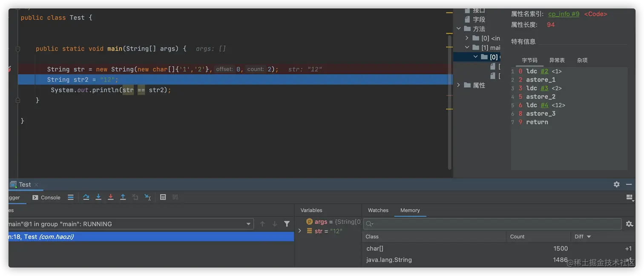Select the char[] row in Memory table
The height and width of the screenshot is (276, 644).
(x=498, y=248)
